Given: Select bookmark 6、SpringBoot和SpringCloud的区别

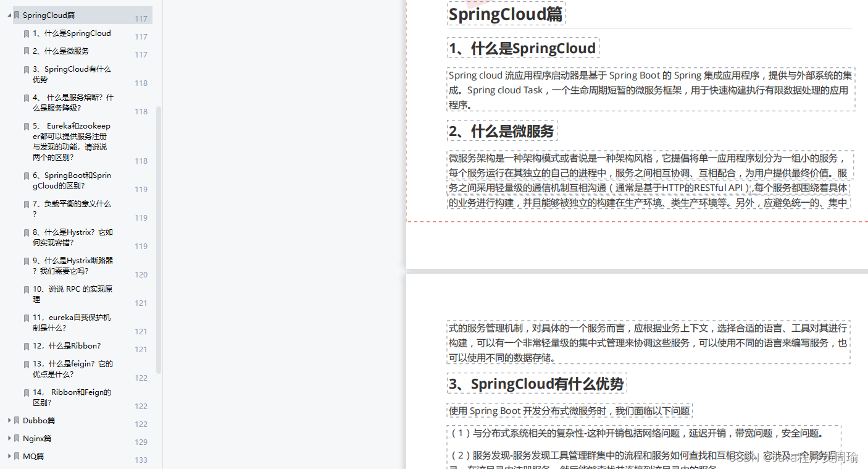Looking at the screenshot, I should [72, 180].
